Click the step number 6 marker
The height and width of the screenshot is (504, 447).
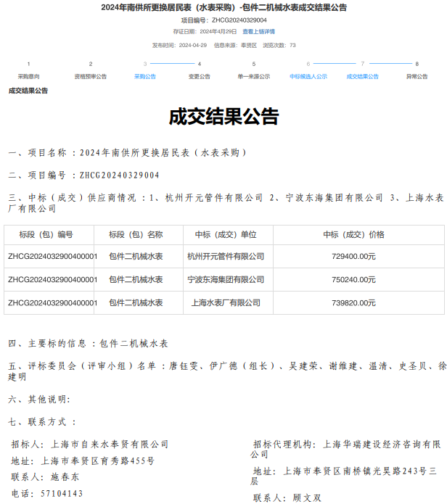308,64
